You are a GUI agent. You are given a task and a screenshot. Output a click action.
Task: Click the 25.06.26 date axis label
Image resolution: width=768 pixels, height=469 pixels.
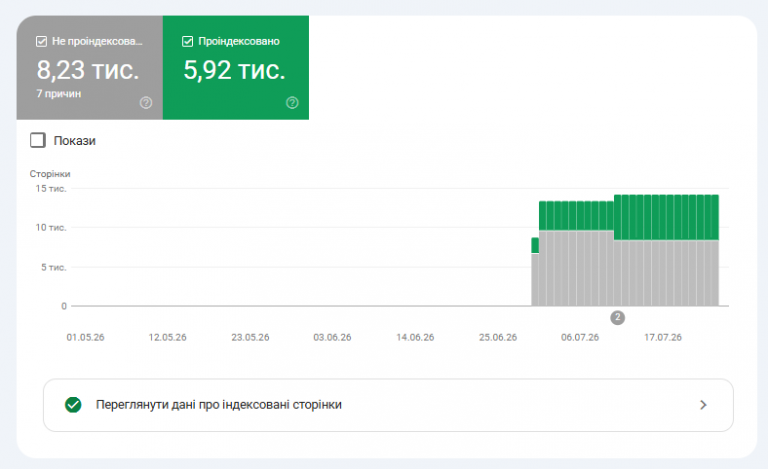pos(498,337)
